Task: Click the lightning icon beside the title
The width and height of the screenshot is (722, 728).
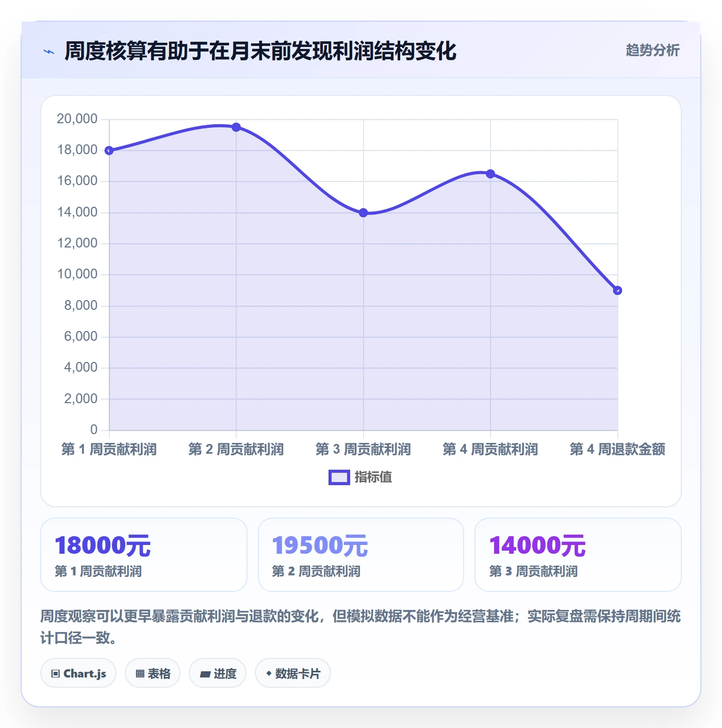Action: pos(49,52)
